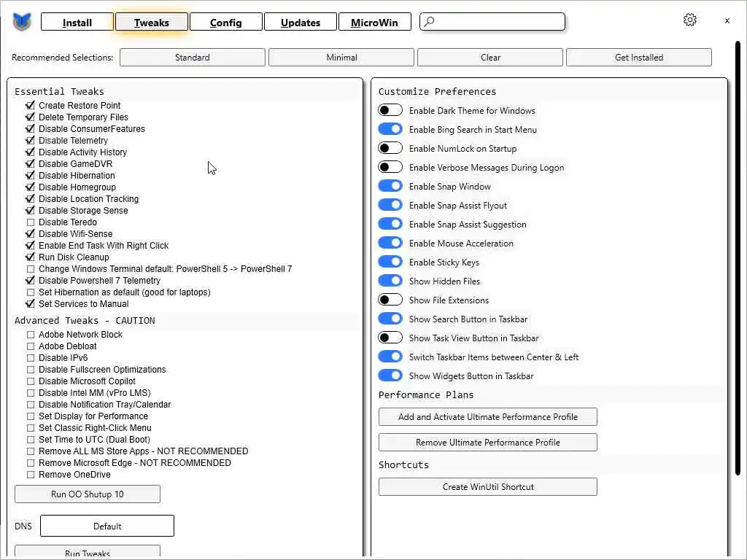The image size is (747, 560).
Task: Open the DNS Default dropdown
Action: [107, 526]
